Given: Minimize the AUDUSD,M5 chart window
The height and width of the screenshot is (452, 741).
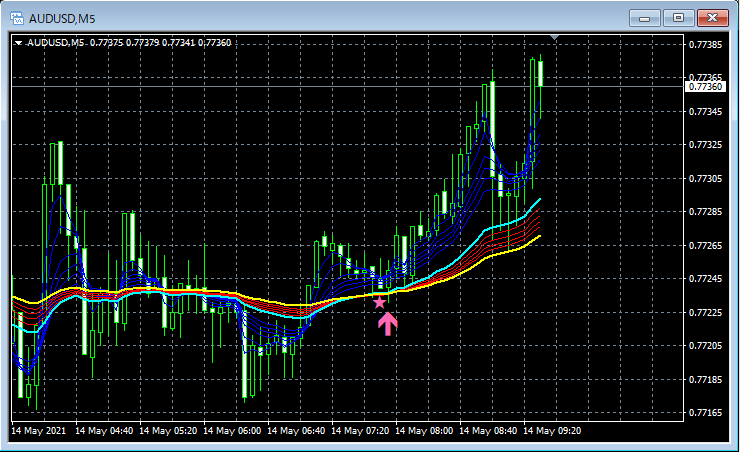Looking at the screenshot, I should (645, 18).
